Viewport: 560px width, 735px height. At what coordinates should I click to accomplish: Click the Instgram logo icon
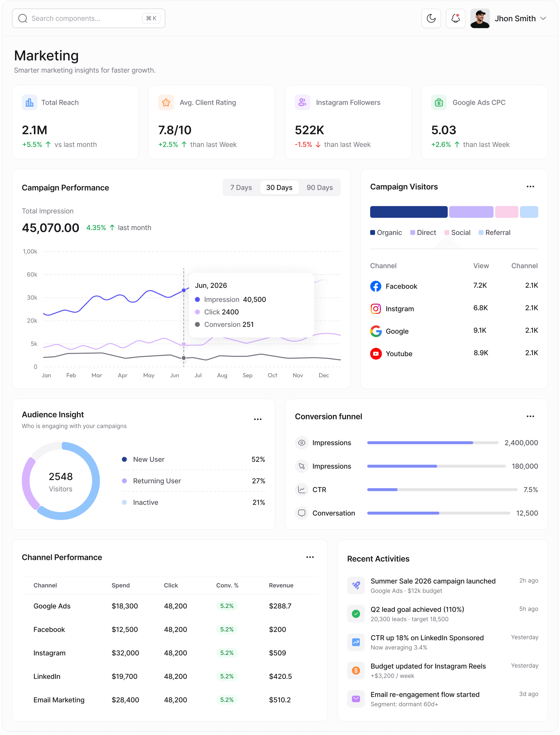point(376,309)
